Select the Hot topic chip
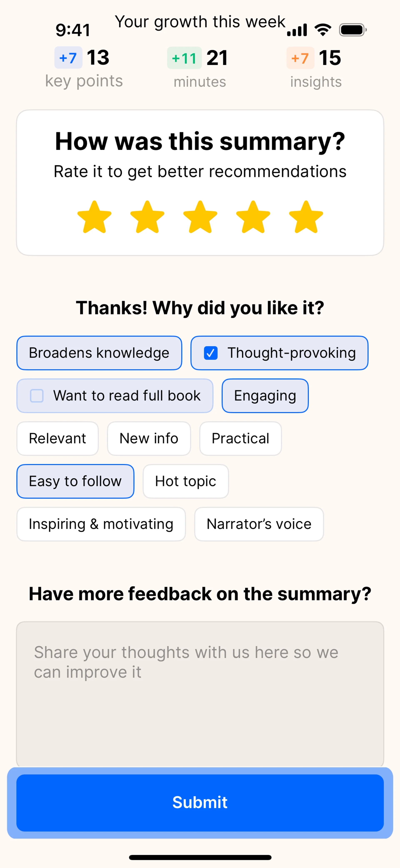Screen dimensions: 400x868 pyautogui.click(x=186, y=481)
